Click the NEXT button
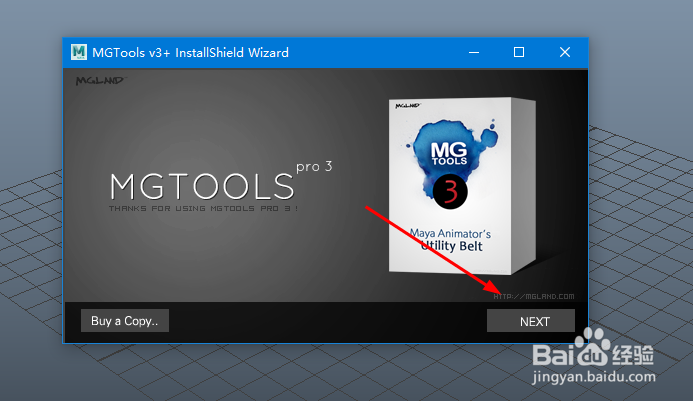 pyautogui.click(x=530, y=321)
